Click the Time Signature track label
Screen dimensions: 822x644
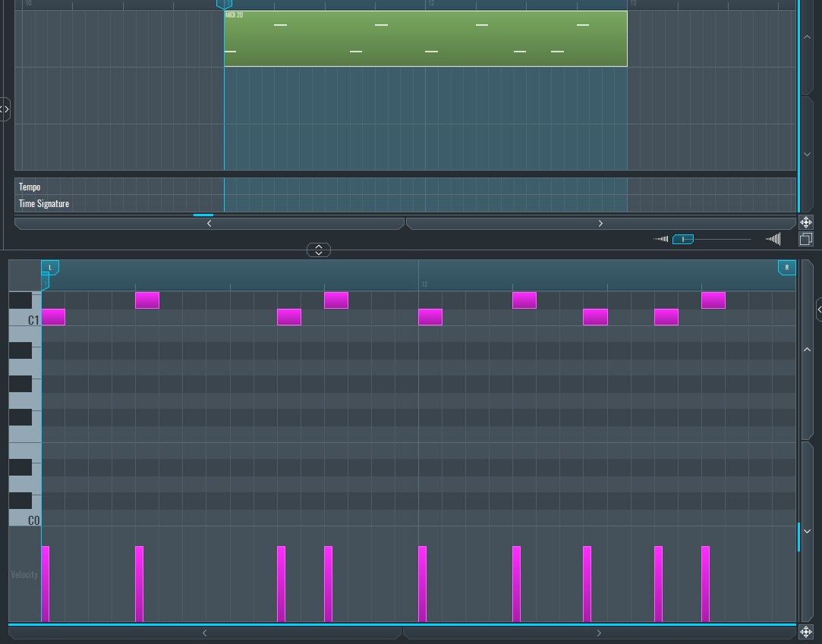44,204
